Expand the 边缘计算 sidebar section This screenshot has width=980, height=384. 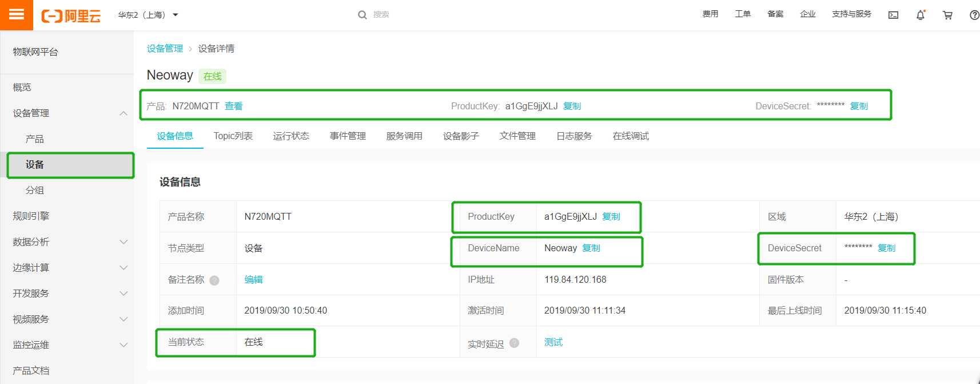pyautogui.click(x=124, y=268)
